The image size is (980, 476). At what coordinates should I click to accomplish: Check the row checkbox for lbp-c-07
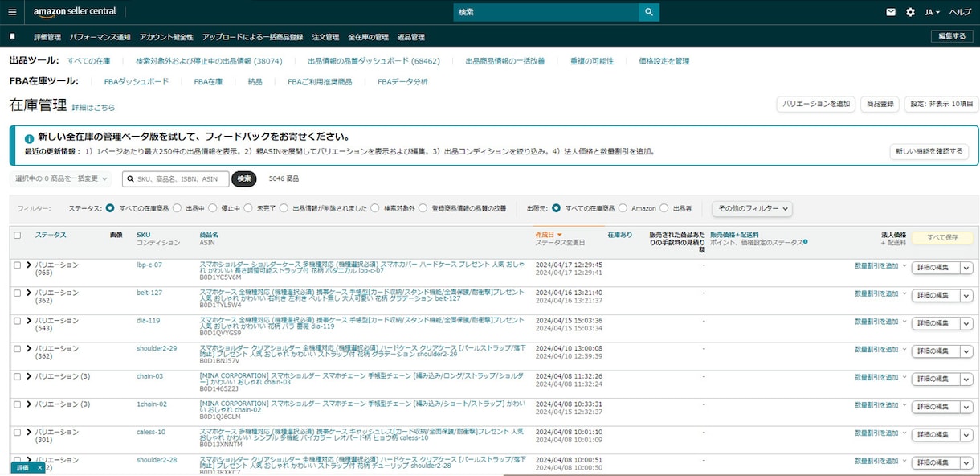[x=18, y=265]
